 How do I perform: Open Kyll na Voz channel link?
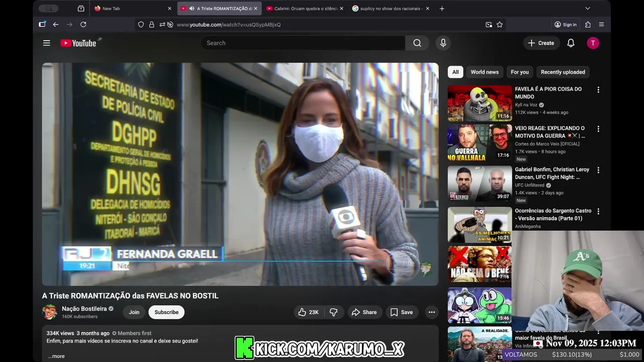point(526,105)
